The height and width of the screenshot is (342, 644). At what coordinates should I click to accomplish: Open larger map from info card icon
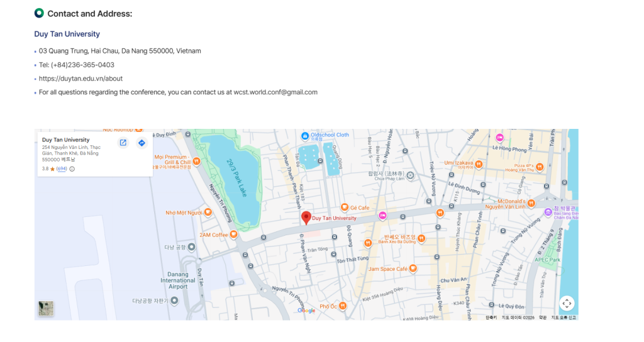click(123, 143)
